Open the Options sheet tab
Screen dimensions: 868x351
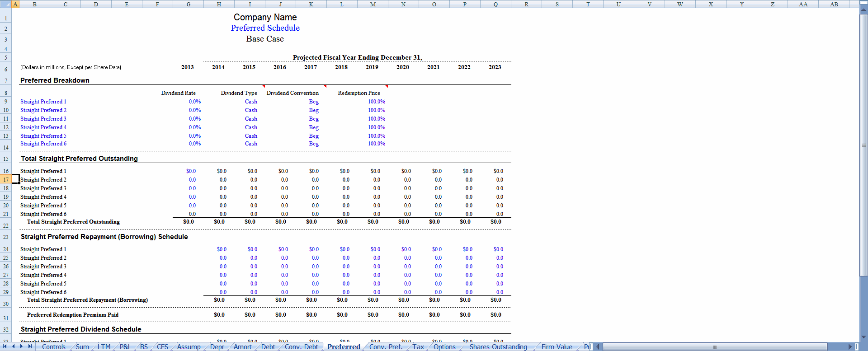[444, 347]
